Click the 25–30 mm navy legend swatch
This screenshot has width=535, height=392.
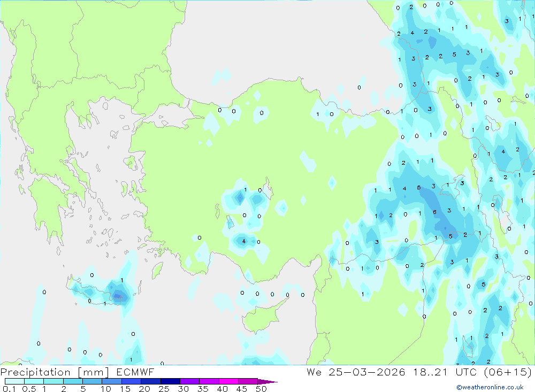(x=170, y=381)
